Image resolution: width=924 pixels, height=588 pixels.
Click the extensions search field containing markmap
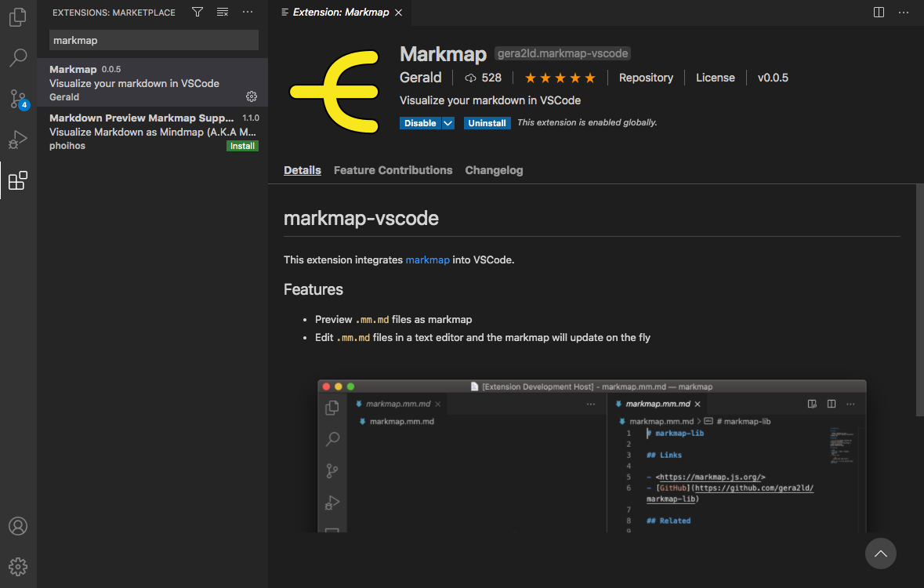154,40
